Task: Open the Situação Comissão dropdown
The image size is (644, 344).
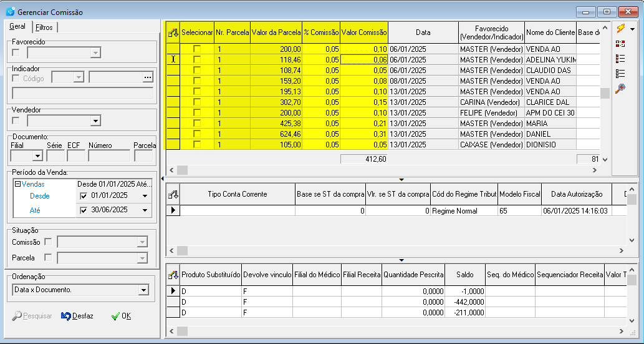Action: [142, 242]
